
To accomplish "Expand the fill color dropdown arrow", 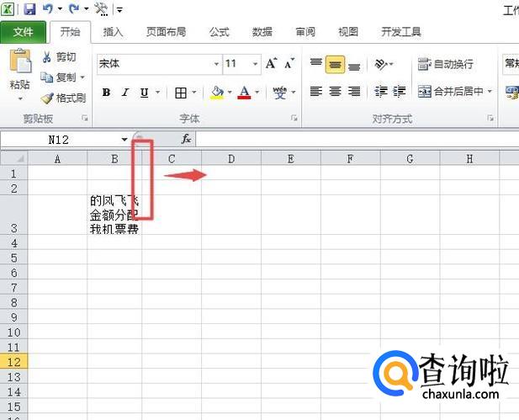I will (230, 93).
